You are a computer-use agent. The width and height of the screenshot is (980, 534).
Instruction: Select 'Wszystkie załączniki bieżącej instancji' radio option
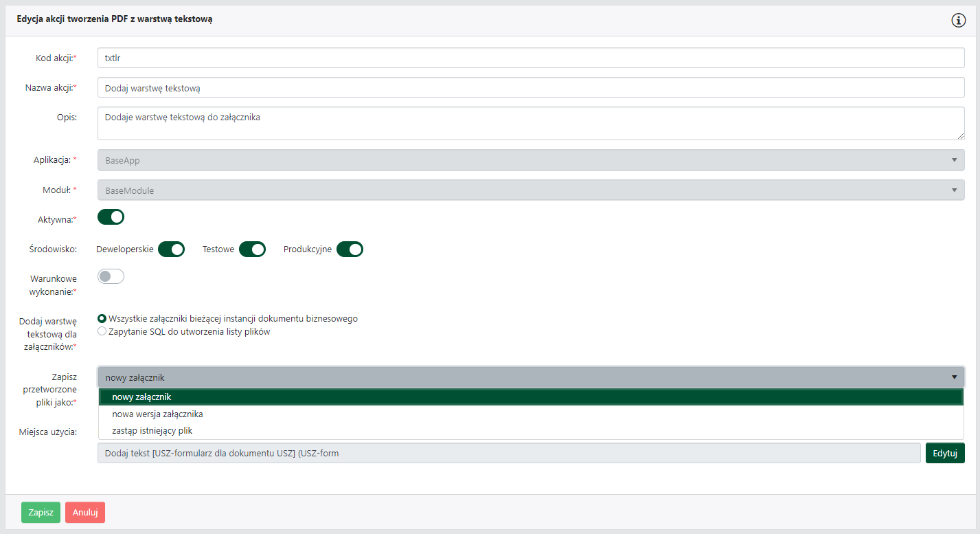click(x=102, y=319)
